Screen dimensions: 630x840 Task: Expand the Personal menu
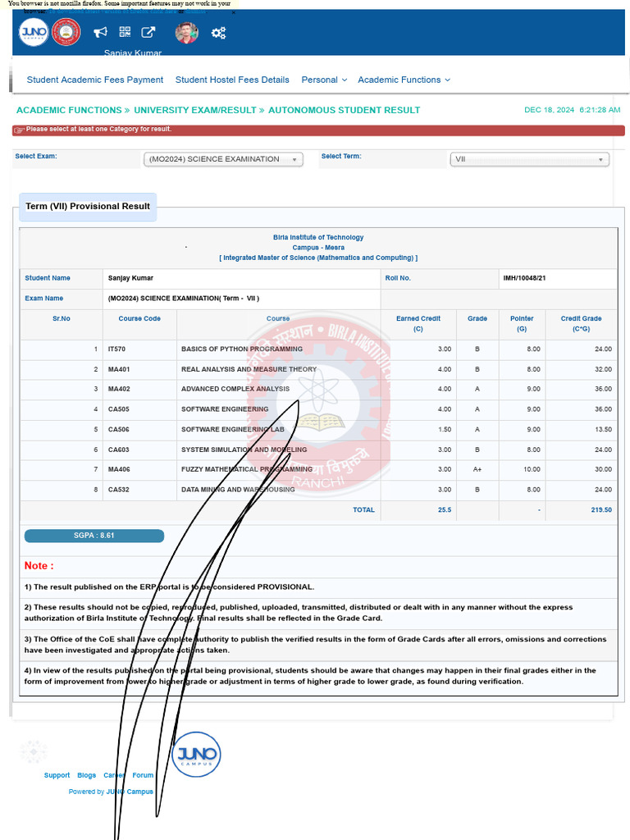coord(324,80)
